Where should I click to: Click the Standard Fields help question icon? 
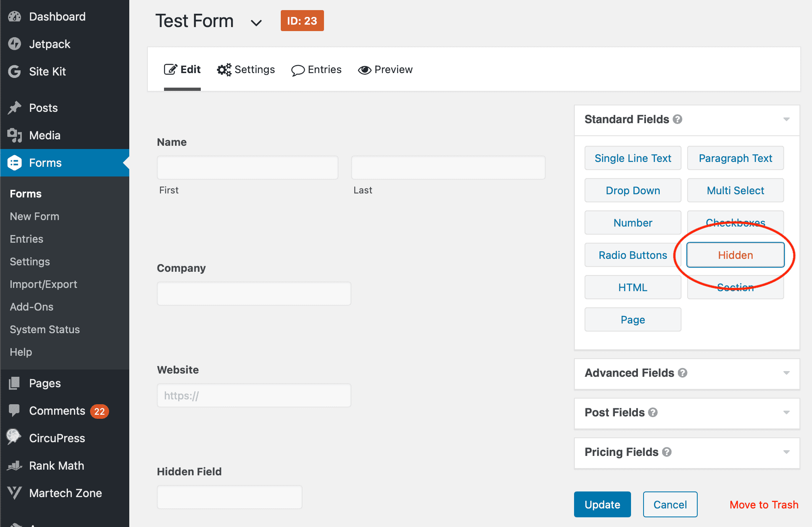[677, 119]
